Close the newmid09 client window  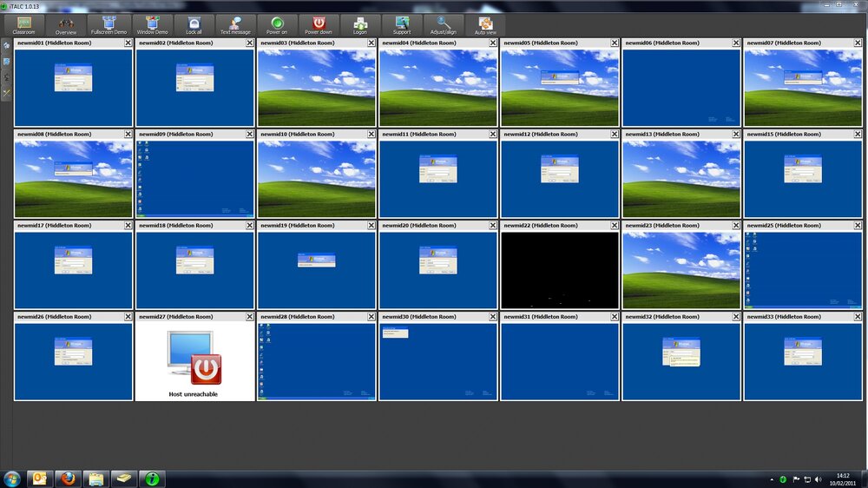250,134
